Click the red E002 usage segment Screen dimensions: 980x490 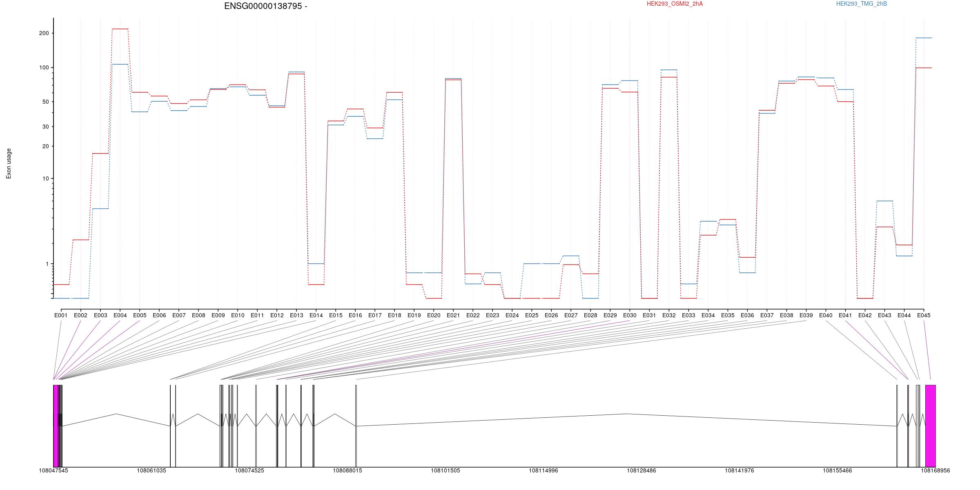81,240
